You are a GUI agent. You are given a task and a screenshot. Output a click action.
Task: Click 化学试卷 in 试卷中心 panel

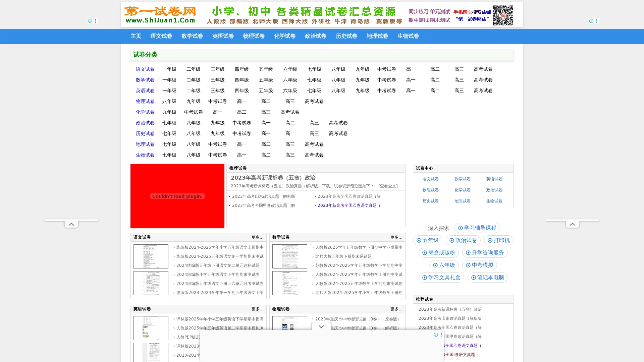(462, 190)
